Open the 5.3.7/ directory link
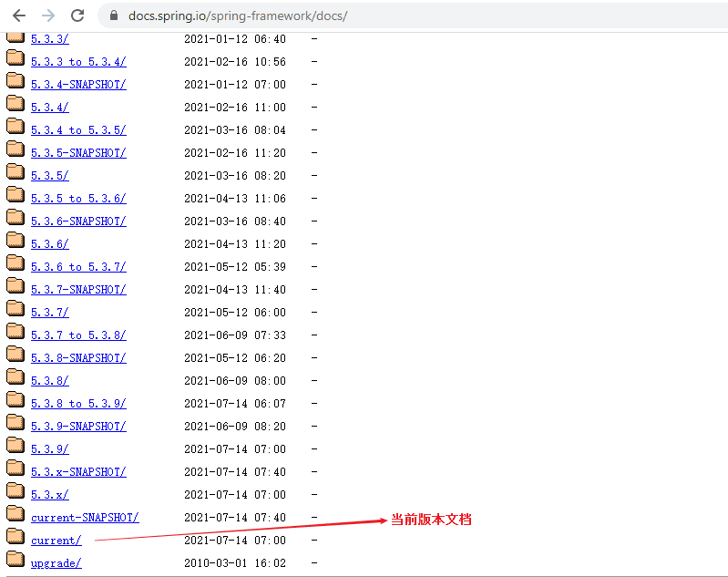 49,313
